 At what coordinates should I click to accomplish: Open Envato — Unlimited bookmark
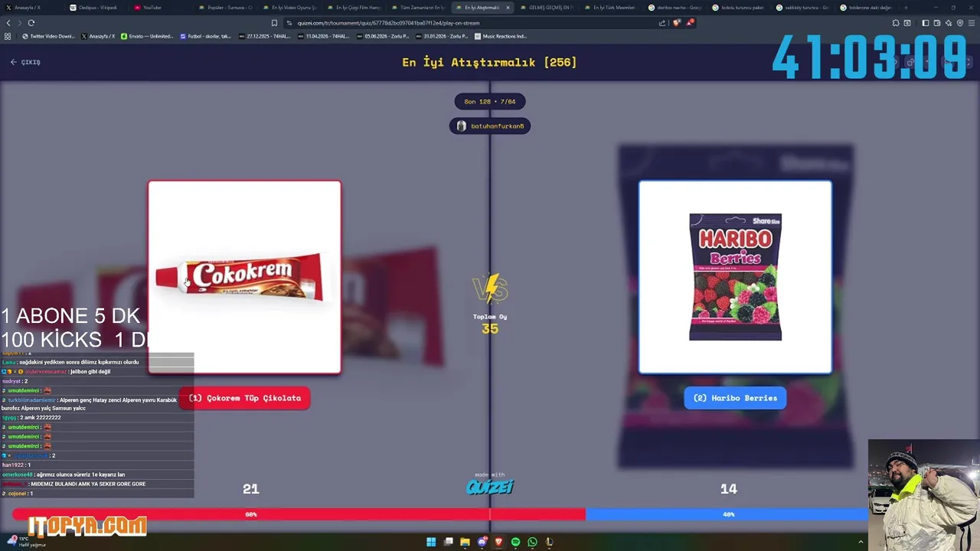(147, 36)
